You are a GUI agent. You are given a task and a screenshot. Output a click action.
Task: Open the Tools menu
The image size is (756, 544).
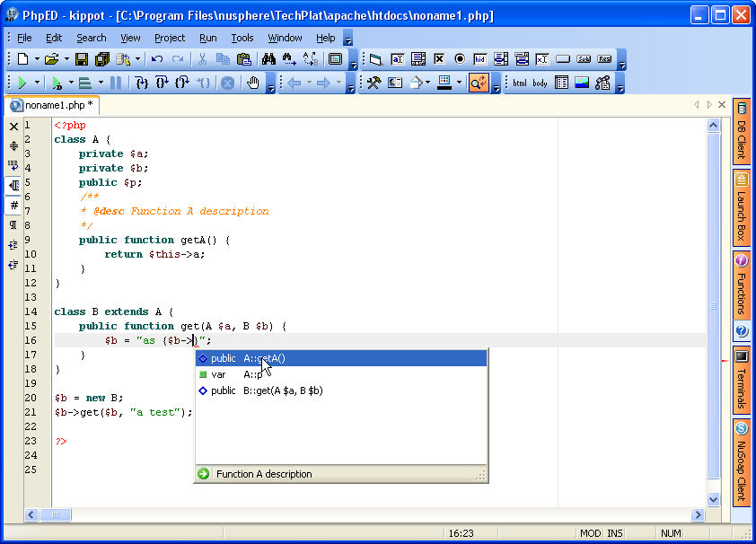pos(242,38)
